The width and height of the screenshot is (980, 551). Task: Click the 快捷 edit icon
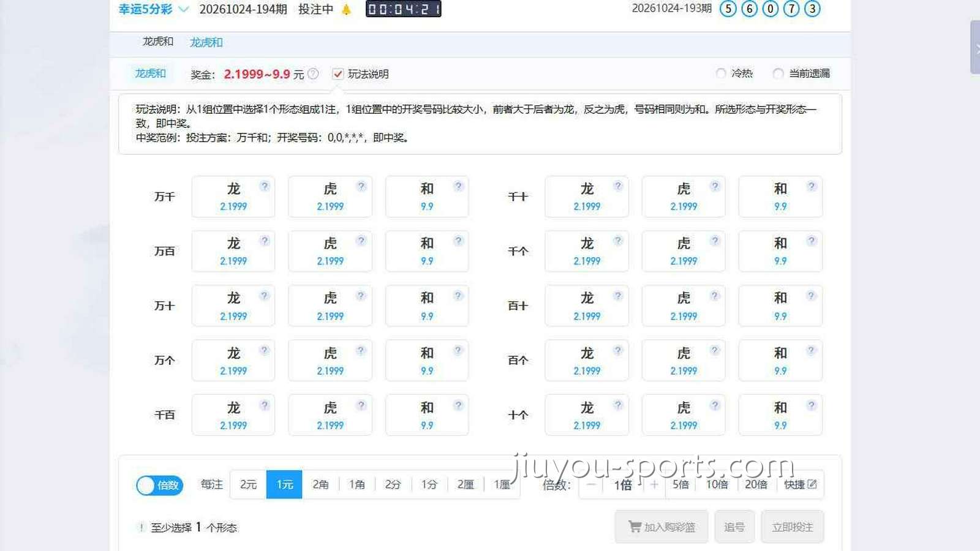tap(812, 484)
